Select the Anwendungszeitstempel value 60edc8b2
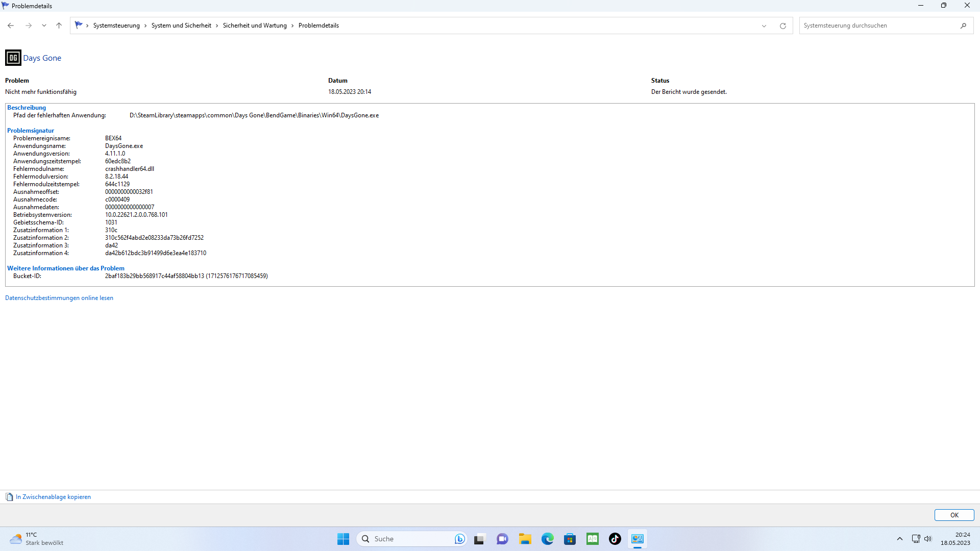Viewport: 980px width, 551px height. (118, 161)
